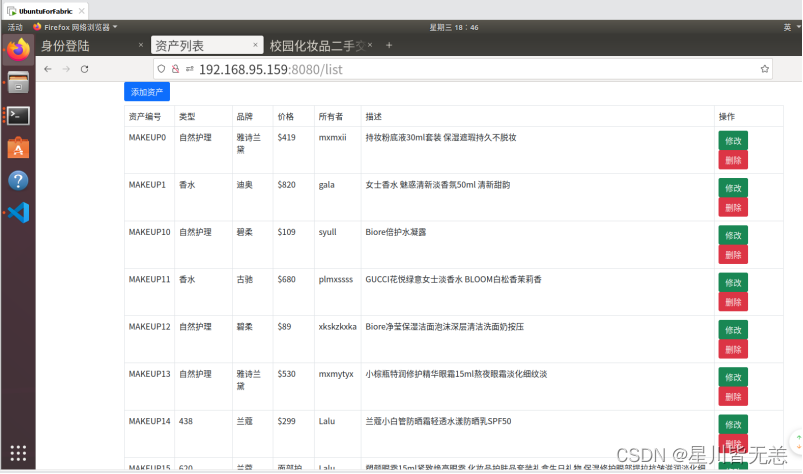Click the insecure connection lock icon
The height and width of the screenshot is (474, 803).
click(176, 69)
